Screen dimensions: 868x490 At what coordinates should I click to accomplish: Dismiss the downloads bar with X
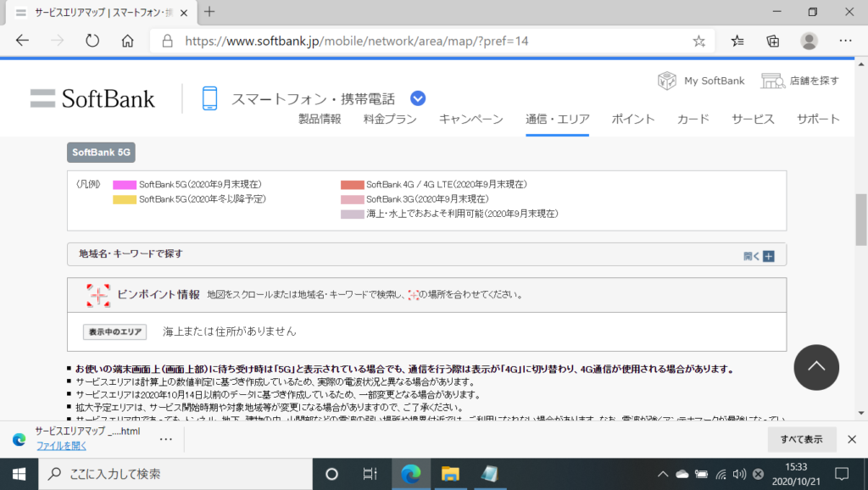(x=852, y=440)
